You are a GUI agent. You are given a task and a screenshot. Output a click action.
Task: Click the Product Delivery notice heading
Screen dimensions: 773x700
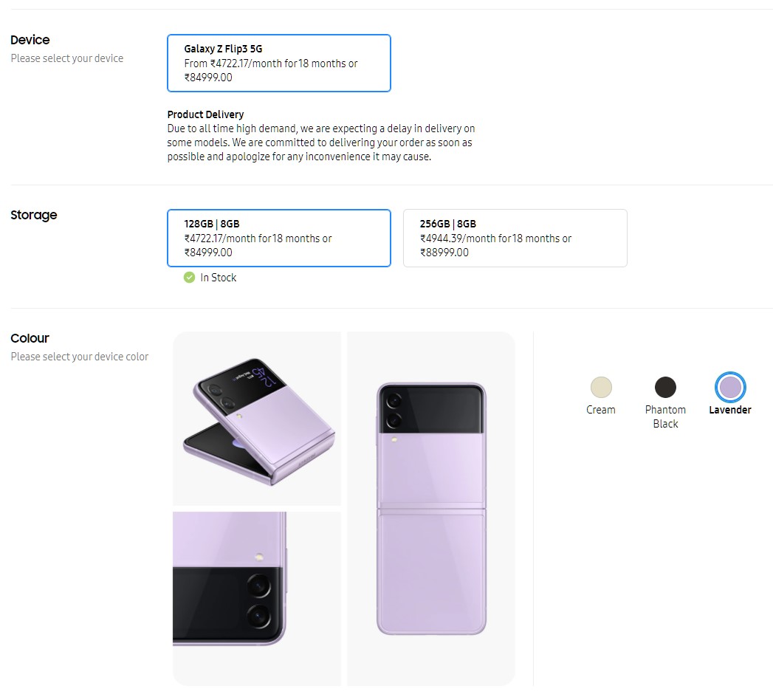[205, 114]
